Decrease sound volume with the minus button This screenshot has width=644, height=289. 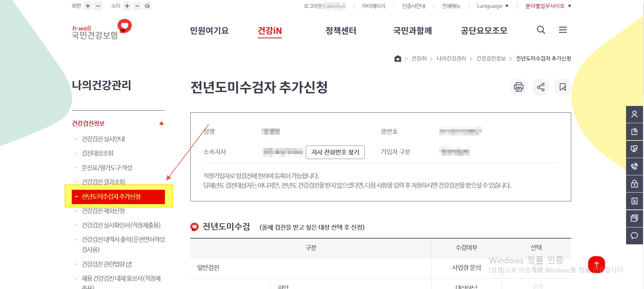(x=137, y=6)
